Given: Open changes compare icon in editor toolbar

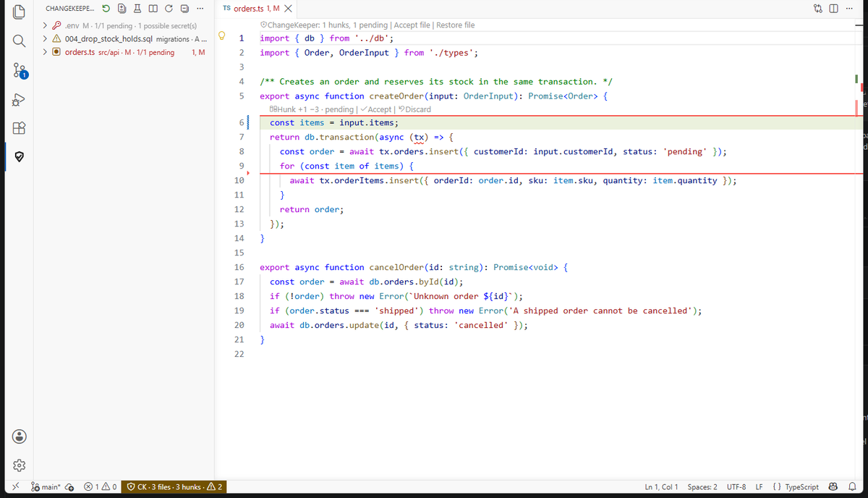Looking at the screenshot, I should pyautogui.click(x=819, y=9).
